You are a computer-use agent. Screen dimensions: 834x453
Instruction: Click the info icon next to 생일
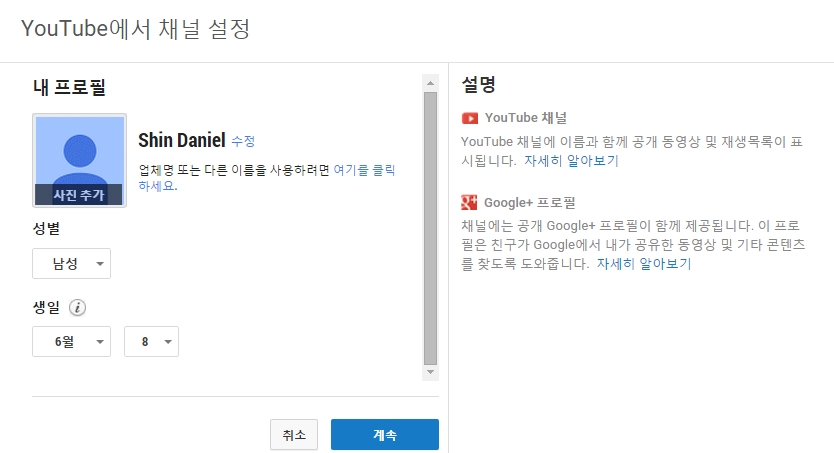(x=78, y=308)
